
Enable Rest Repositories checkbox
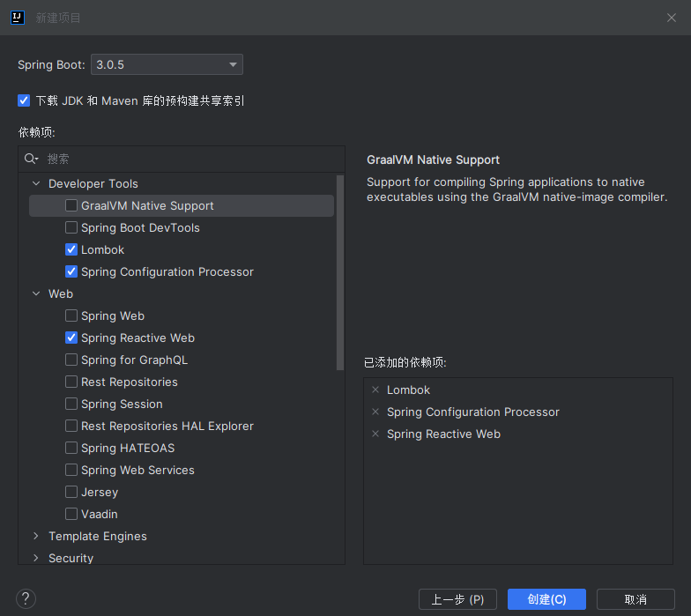[71, 382]
